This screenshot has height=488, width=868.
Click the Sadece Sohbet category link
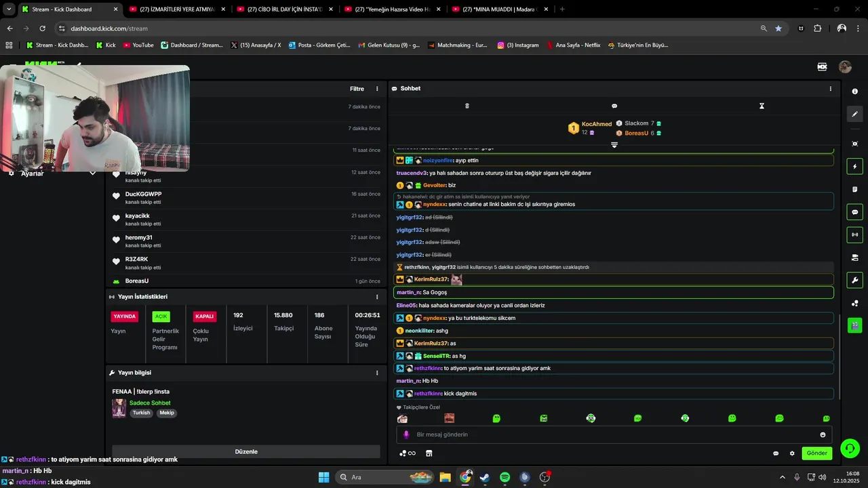click(150, 403)
